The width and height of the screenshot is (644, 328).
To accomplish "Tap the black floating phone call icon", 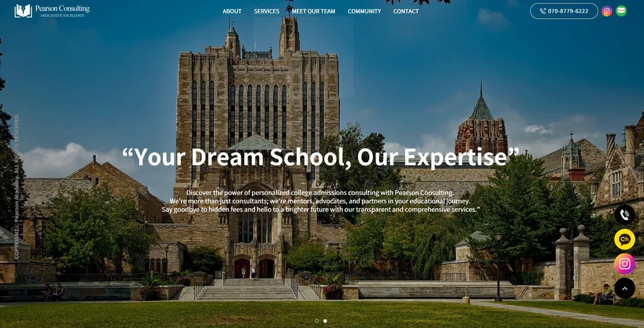I will pyautogui.click(x=624, y=214).
